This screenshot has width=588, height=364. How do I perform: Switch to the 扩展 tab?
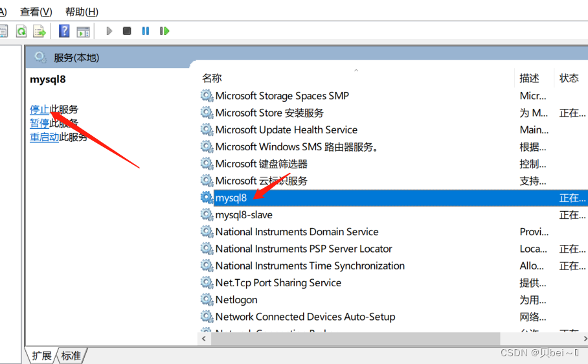coord(41,356)
